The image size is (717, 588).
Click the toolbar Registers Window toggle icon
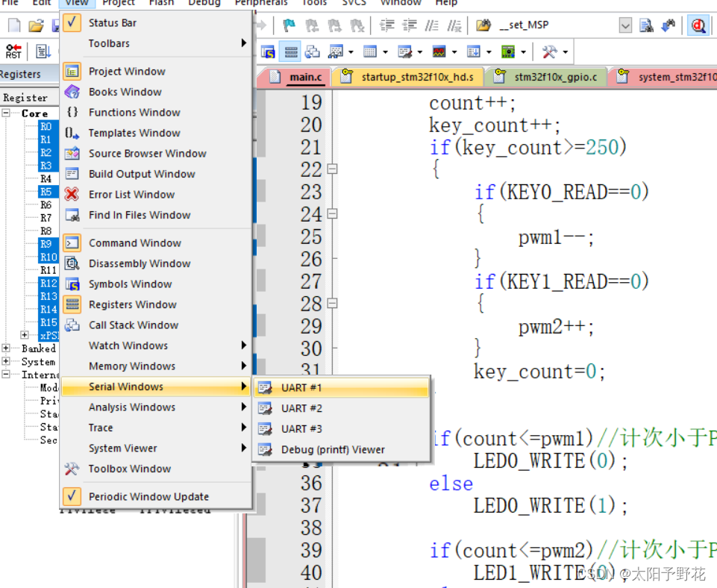click(x=291, y=51)
